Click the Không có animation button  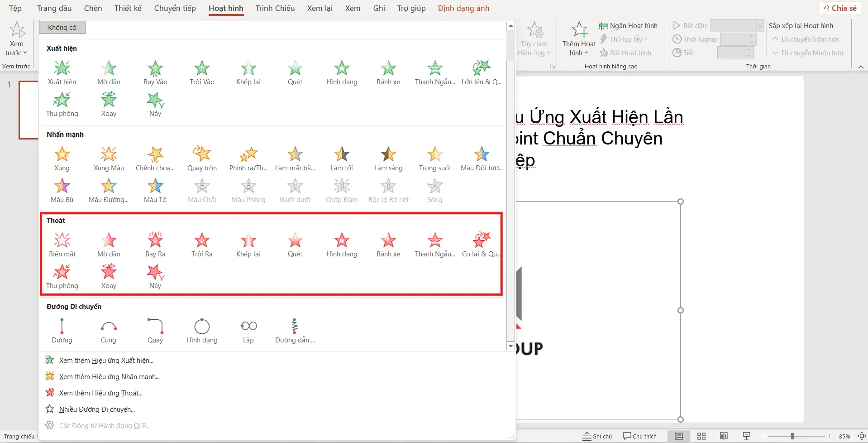click(x=62, y=28)
